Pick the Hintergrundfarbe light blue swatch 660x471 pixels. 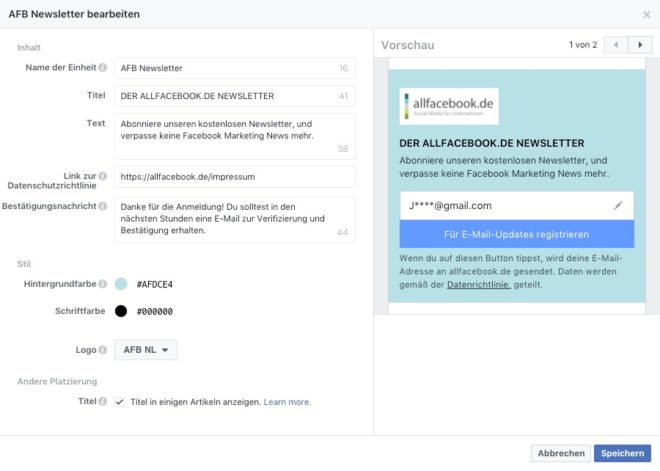coord(121,284)
